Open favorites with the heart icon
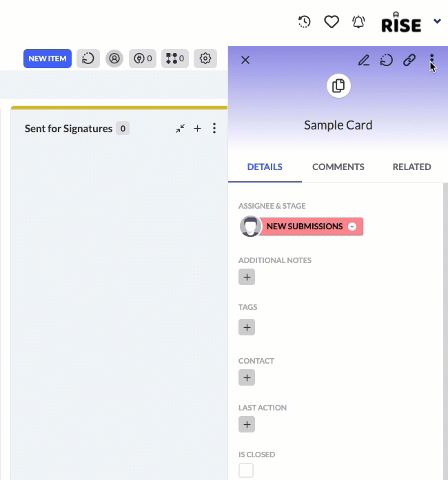Image resolution: width=448 pixels, height=480 pixels. click(x=332, y=22)
